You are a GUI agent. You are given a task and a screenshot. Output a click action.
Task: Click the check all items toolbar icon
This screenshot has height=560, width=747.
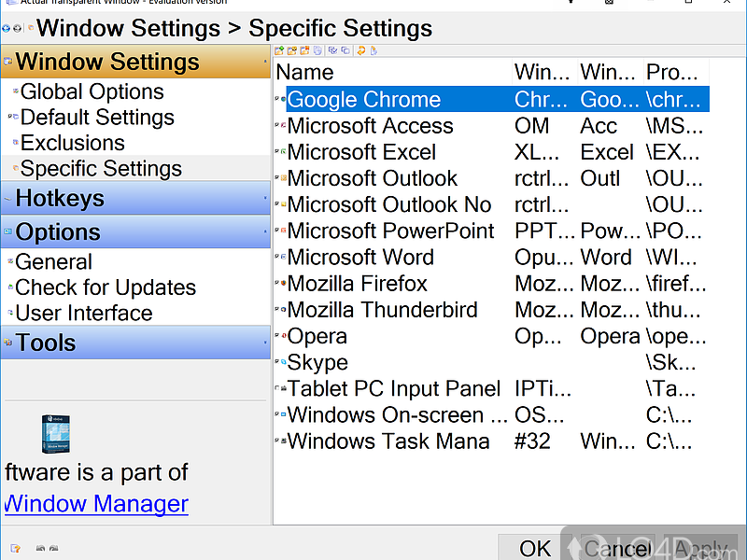(333, 50)
